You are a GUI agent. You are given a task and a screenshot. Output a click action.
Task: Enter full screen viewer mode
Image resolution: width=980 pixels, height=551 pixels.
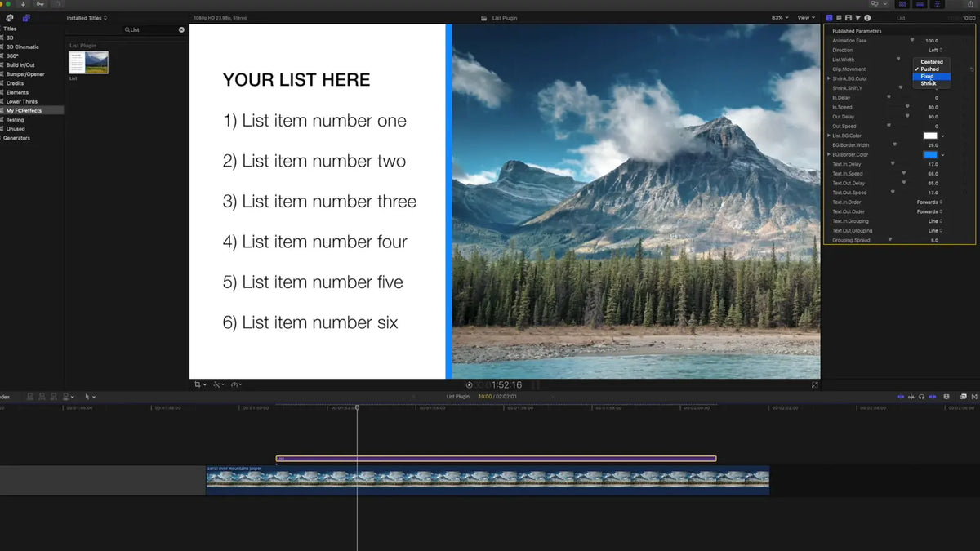[815, 384]
